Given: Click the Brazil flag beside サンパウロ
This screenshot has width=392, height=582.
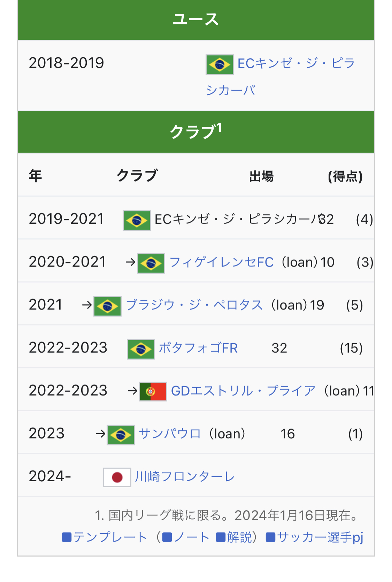Looking at the screenshot, I should pos(121,435).
